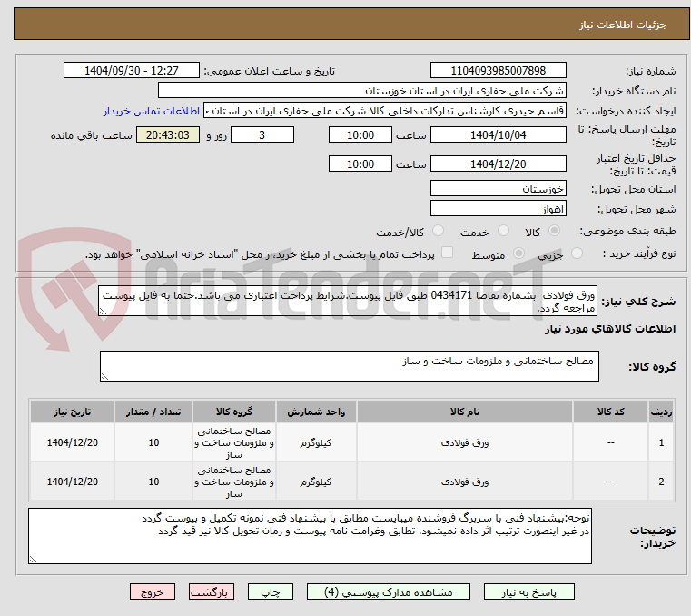Screen dimensions: 691x616
Task: Click the announcement date field 1404/09/30 - 12:27
Action: coord(132,71)
